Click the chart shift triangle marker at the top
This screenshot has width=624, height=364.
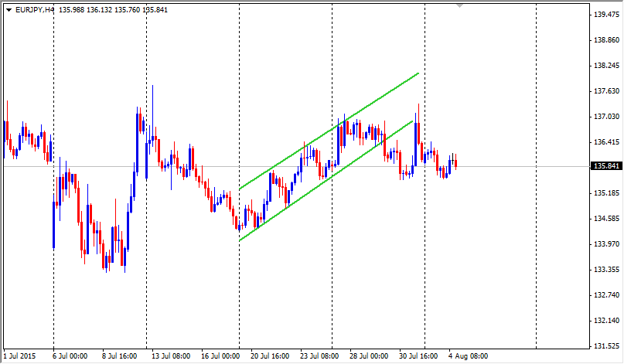459,5
